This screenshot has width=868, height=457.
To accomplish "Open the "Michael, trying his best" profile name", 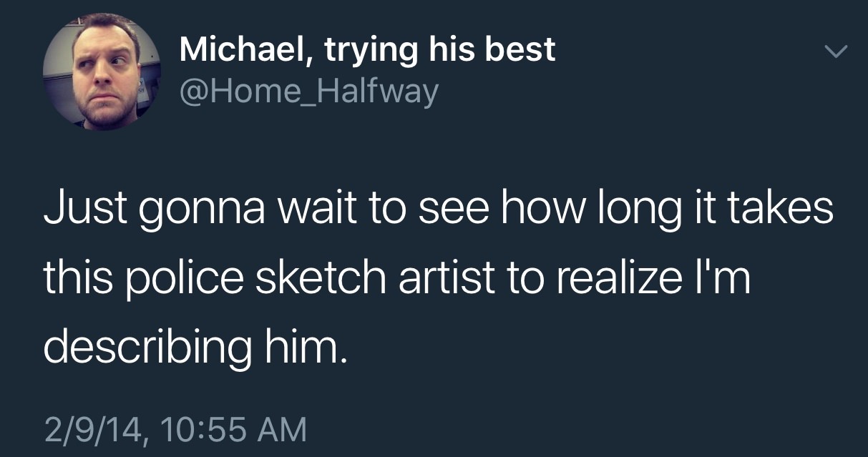I will coord(367,49).
